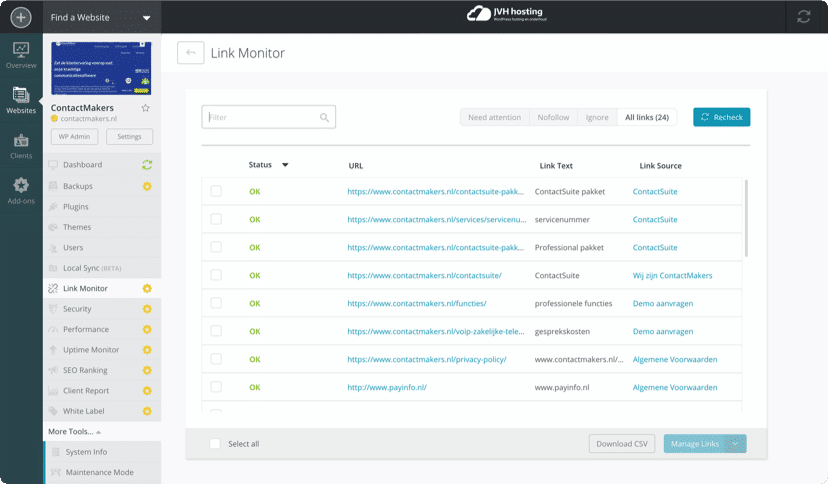The width and height of the screenshot is (828, 484).
Task: Switch to Nofollow tab
Action: tap(553, 117)
